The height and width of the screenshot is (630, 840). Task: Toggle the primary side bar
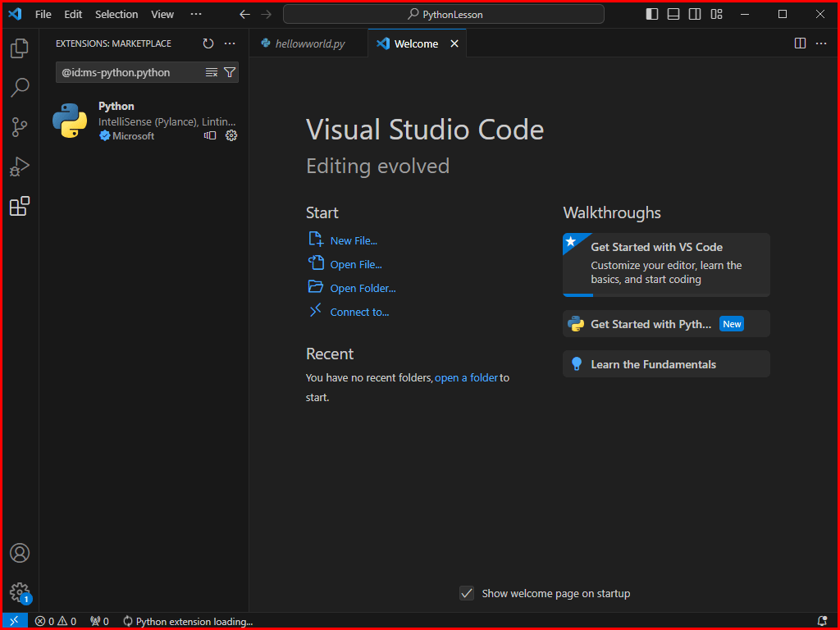pyautogui.click(x=652, y=15)
